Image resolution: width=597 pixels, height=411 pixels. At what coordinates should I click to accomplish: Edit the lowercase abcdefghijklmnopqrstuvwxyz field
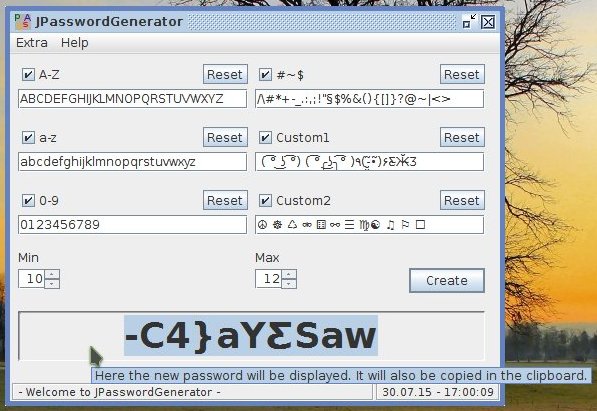click(x=132, y=162)
